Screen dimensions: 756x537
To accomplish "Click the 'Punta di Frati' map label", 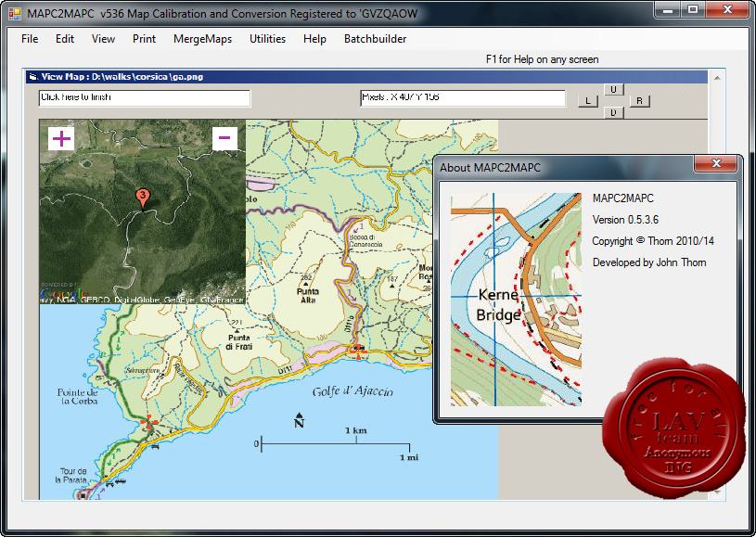I will pos(239,342).
